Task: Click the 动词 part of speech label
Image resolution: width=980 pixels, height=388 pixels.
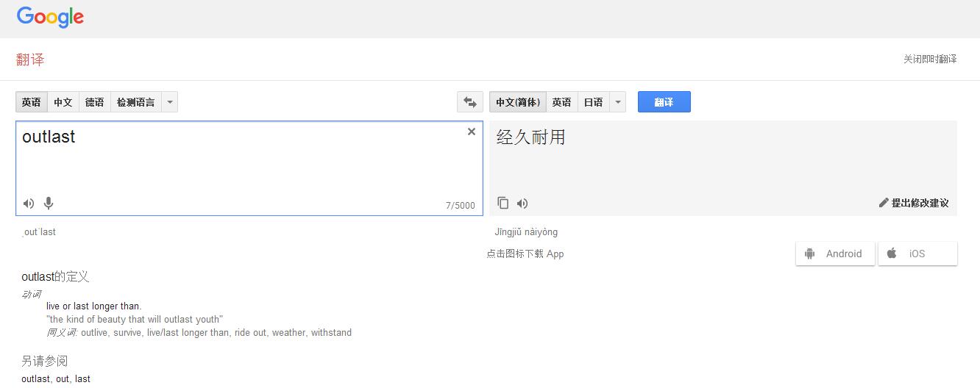Action: pos(32,294)
